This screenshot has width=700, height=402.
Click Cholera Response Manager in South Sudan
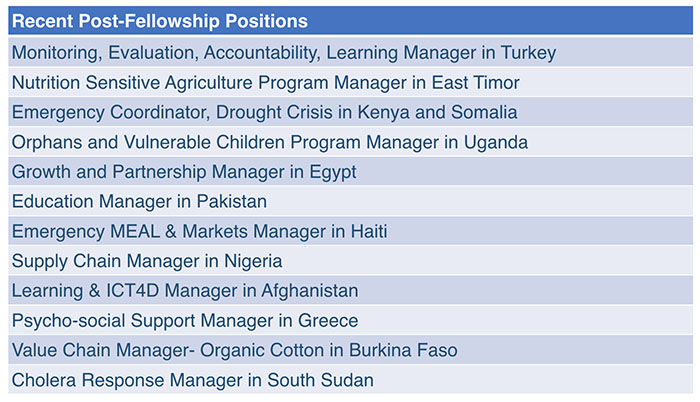pyautogui.click(x=350, y=380)
